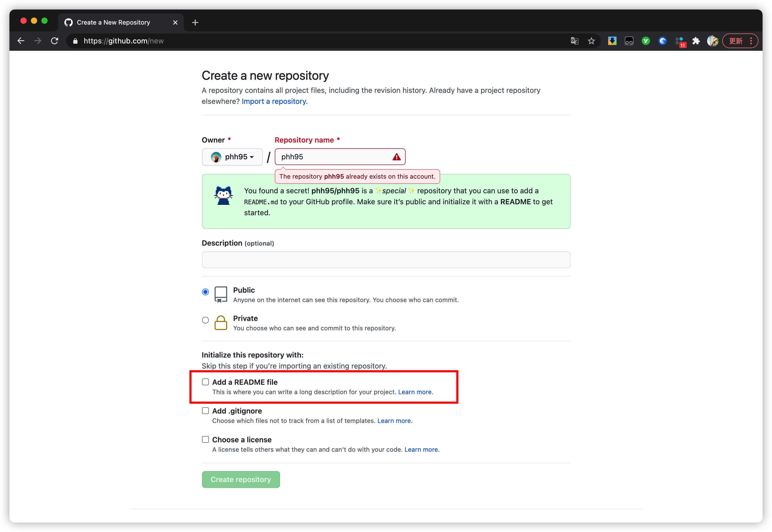772x532 pixels.
Task: Open extension with red 11 badge
Action: tap(680, 42)
